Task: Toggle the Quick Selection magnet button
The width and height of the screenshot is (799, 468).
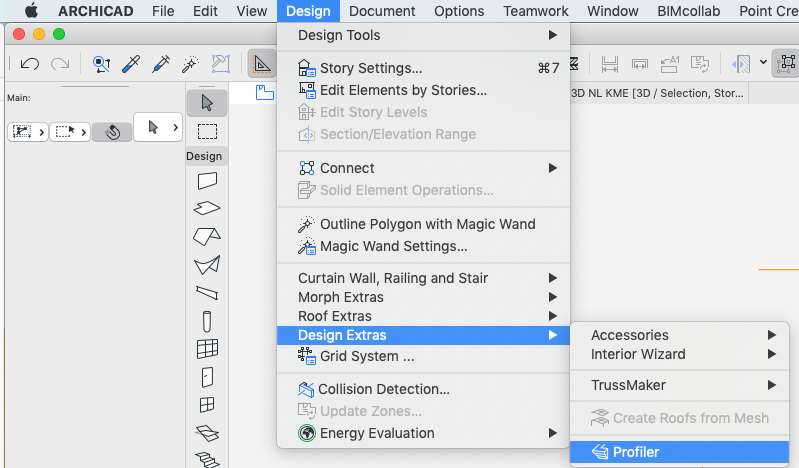Action: pos(112,133)
